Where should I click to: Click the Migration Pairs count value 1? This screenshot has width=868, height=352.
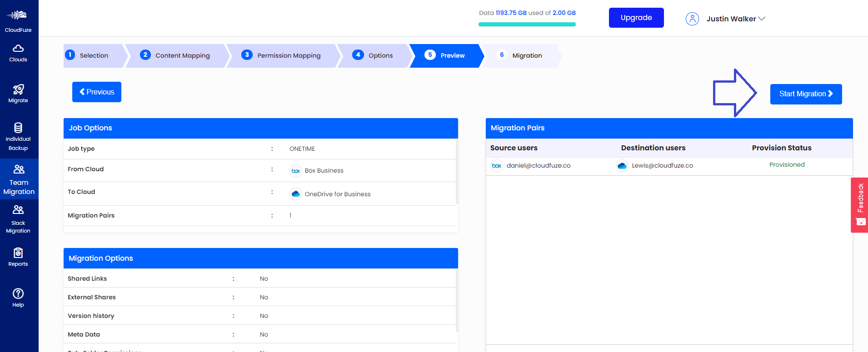tap(290, 216)
